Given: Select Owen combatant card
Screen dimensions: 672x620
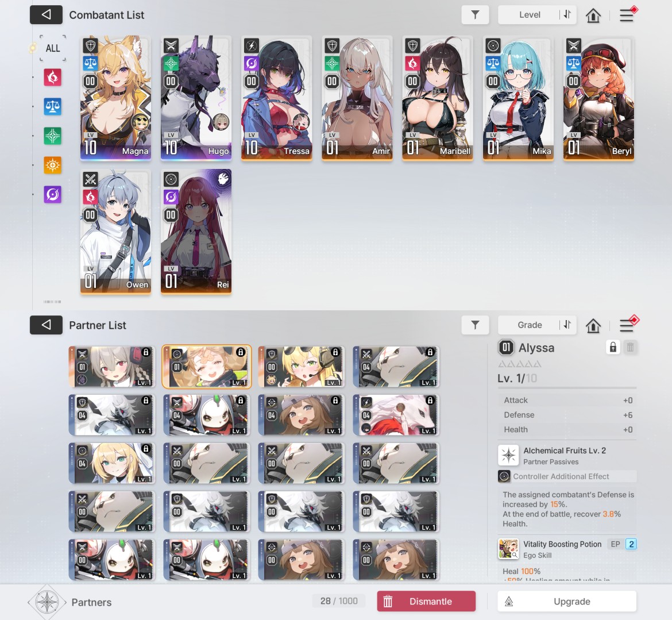Looking at the screenshot, I should (115, 232).
